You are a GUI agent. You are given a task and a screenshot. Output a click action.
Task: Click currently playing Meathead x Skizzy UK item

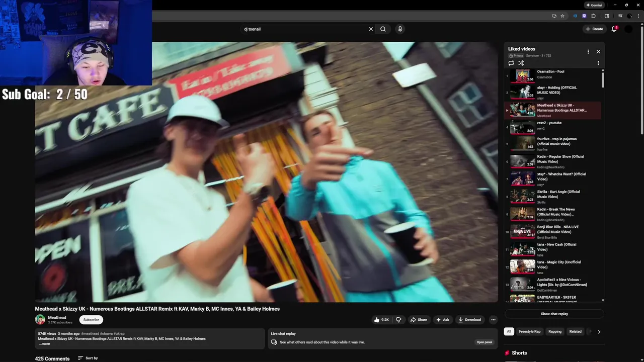click(553, 110)
